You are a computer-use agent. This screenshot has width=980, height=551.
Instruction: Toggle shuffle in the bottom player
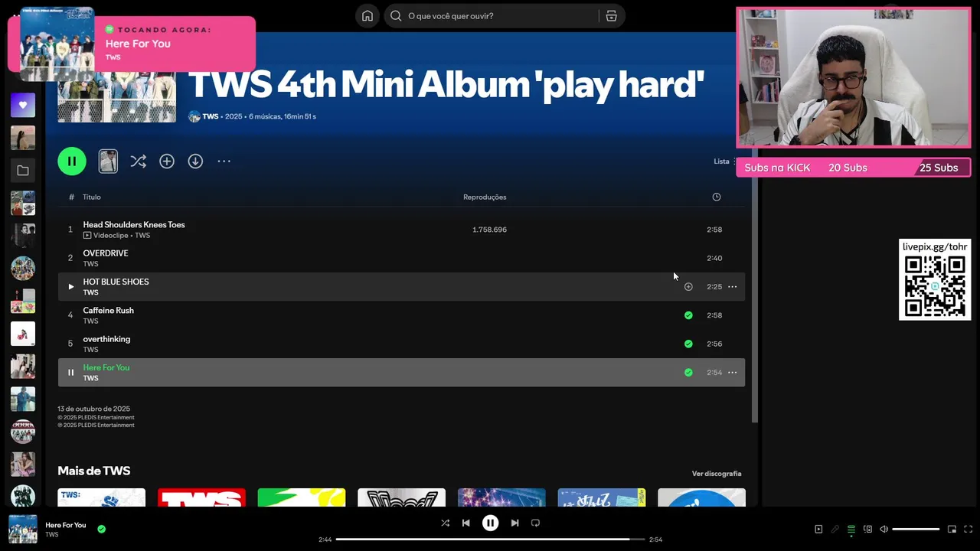(x=445, y=523)
